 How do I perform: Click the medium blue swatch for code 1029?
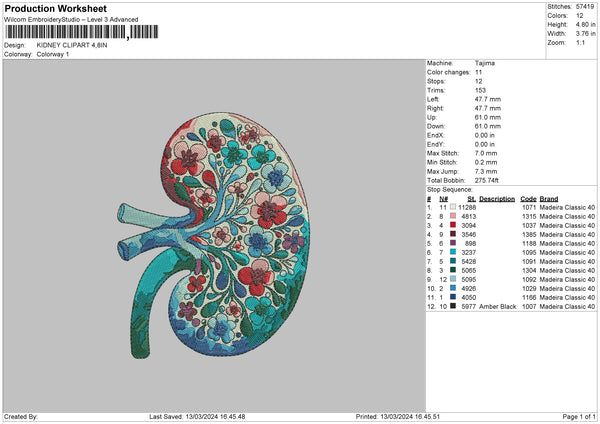(453, 288)
